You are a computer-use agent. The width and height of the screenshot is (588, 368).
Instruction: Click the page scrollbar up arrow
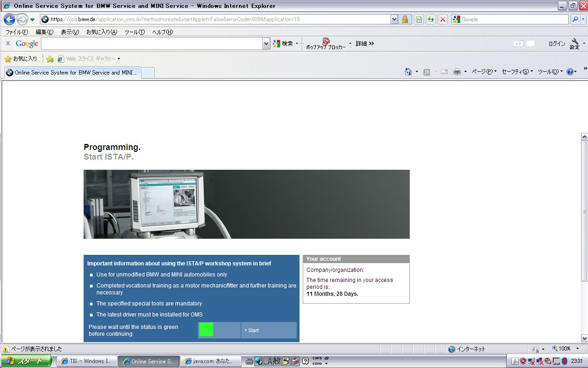click(x=584, y=137)
